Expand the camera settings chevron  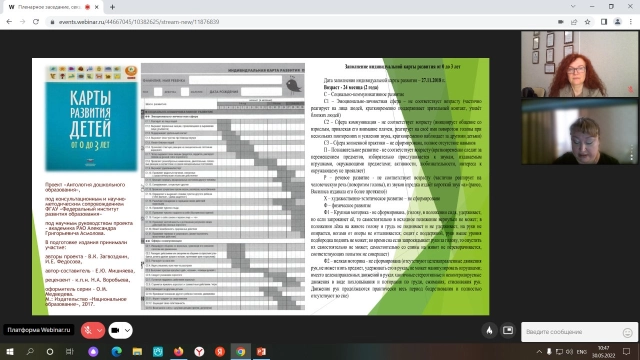pos(127,330)
